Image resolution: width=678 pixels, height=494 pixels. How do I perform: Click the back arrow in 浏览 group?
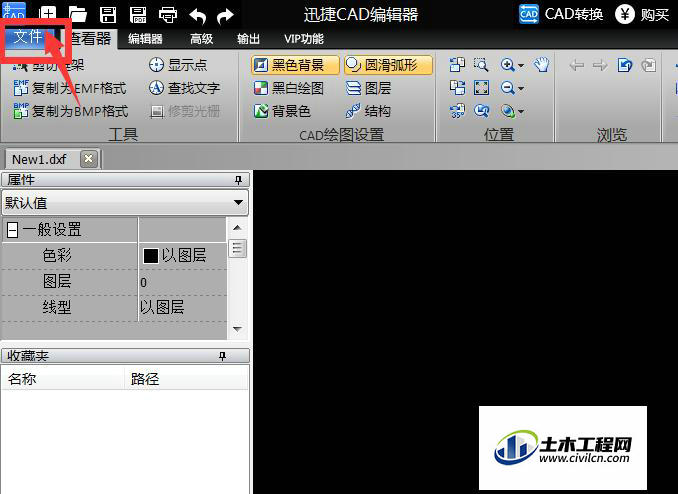tap(577, 65)
